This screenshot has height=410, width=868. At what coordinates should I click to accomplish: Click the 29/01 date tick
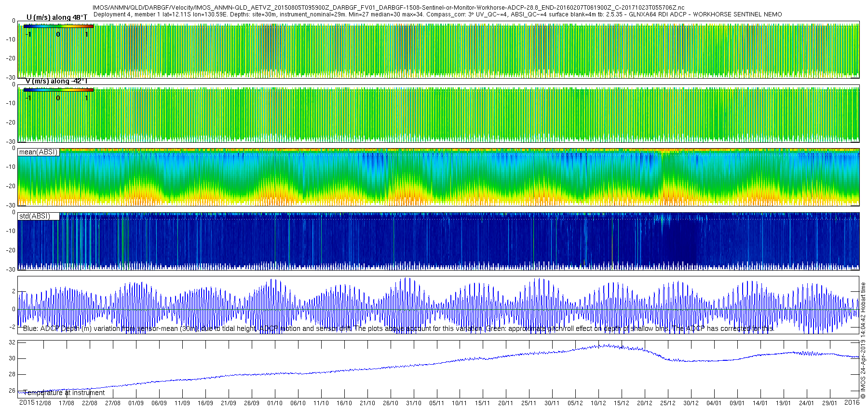click(x=830, y=403)
